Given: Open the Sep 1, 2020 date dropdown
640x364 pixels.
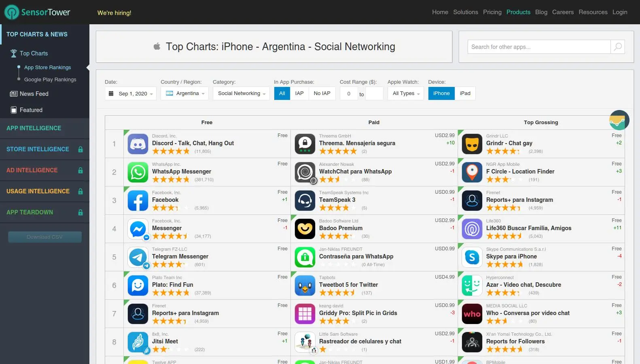Looking at the screenshot, I should pos(131,93).
